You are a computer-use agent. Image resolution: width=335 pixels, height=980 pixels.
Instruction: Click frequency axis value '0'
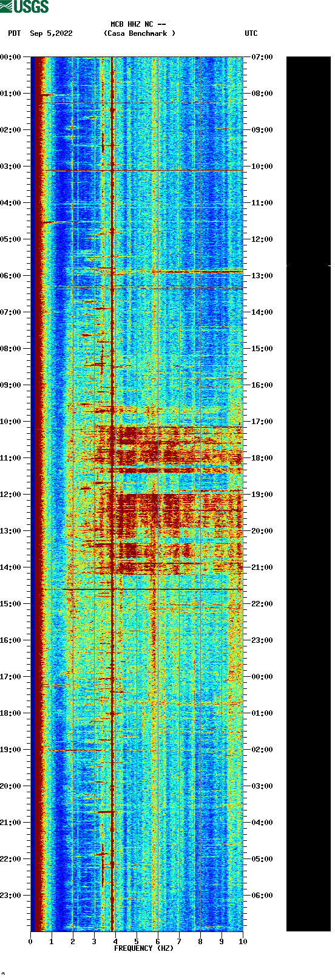pos(30,942)
